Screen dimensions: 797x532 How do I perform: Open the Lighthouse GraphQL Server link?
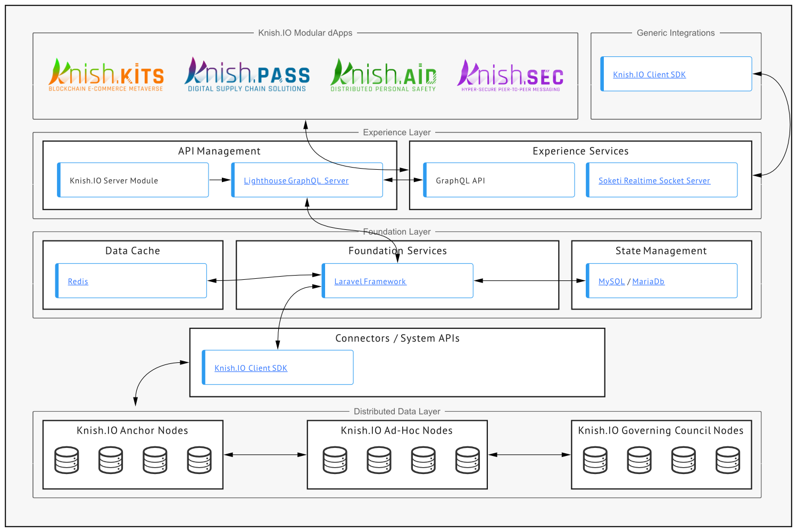tap(296, 181)
